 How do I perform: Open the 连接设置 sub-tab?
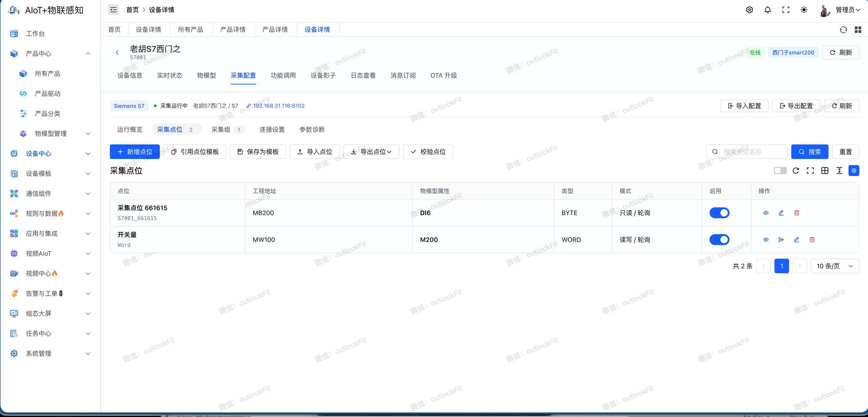pos(272,130)
